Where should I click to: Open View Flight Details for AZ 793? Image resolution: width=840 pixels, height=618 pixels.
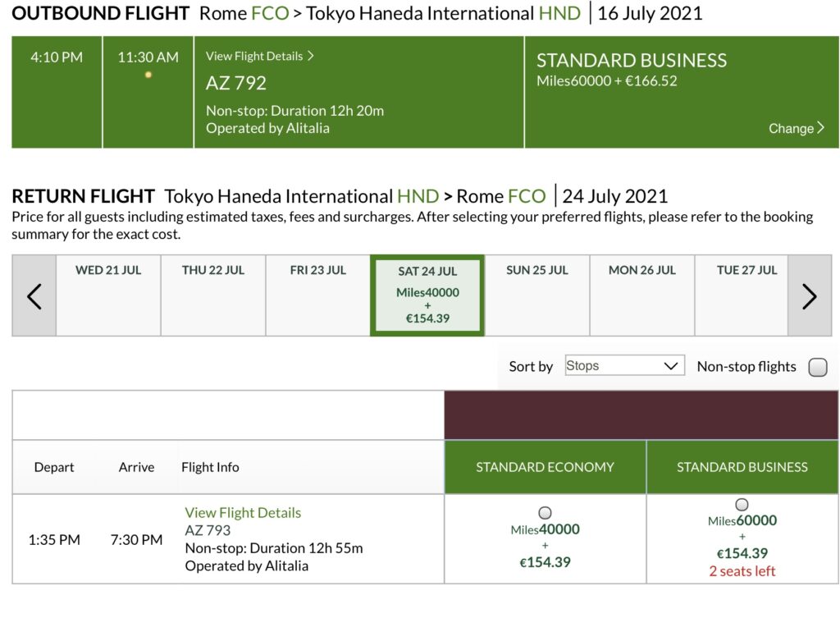(243, 513)
